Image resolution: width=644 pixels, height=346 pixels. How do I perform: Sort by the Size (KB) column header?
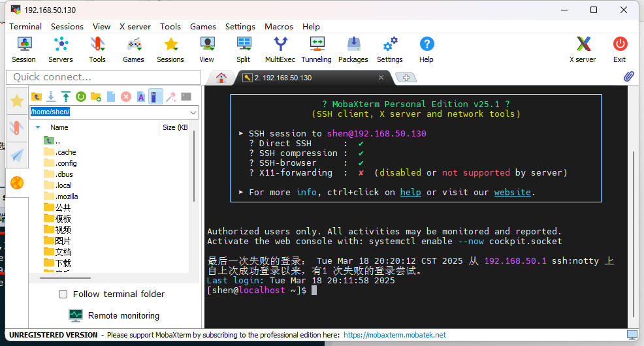(175, 127)
